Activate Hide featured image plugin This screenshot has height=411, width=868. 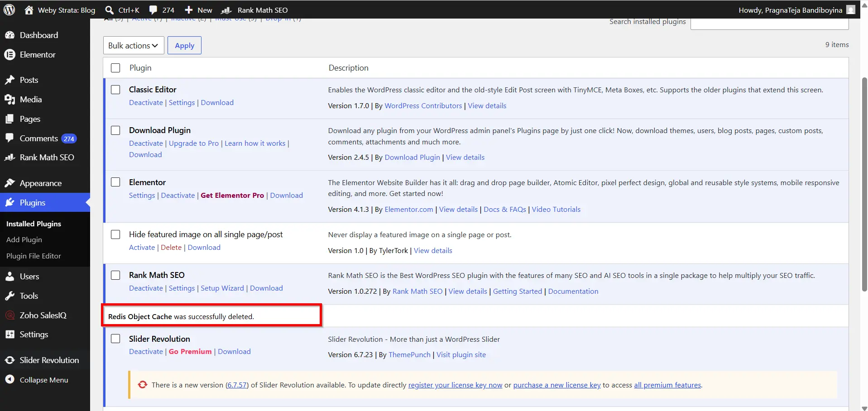[142, 248]
